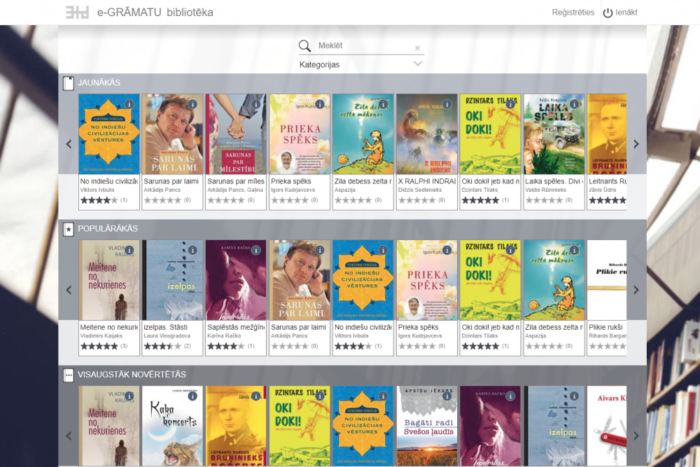700x467 pixels.
Task: Click the search magnifier icon
Action: [304, 46]
